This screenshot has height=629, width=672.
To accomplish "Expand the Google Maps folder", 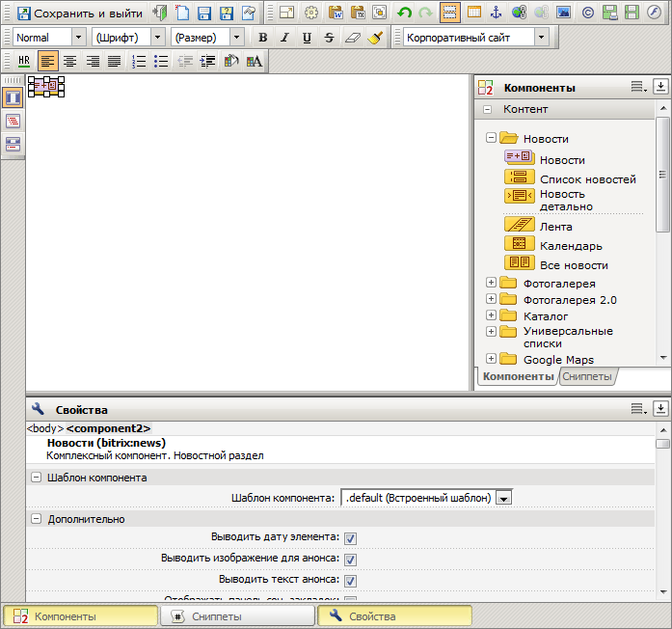I will 491,359.
